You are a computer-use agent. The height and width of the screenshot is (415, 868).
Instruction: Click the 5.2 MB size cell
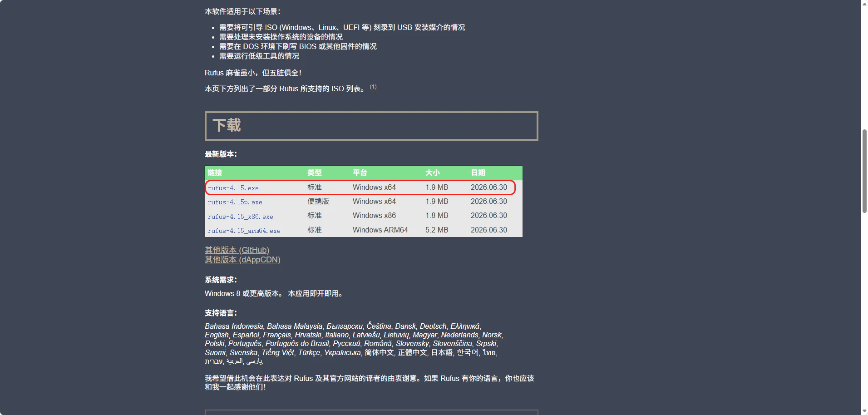(x=437, y=230)
